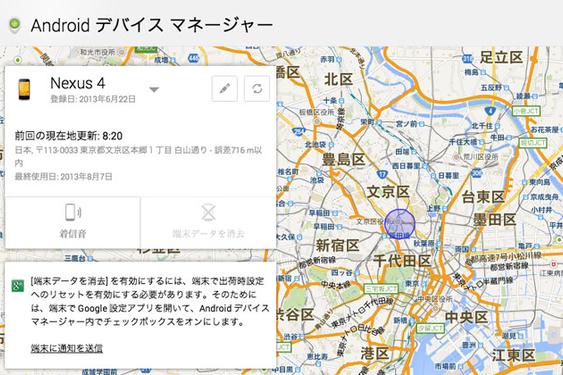Click the Nexus 4 device name
Screen dimensions: 563x375
[78, 83]
